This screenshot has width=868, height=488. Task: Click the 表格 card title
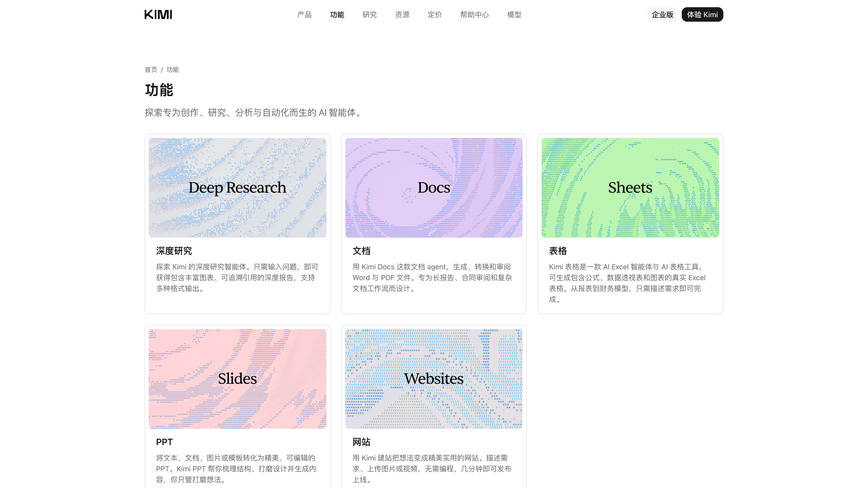[558, 251]
